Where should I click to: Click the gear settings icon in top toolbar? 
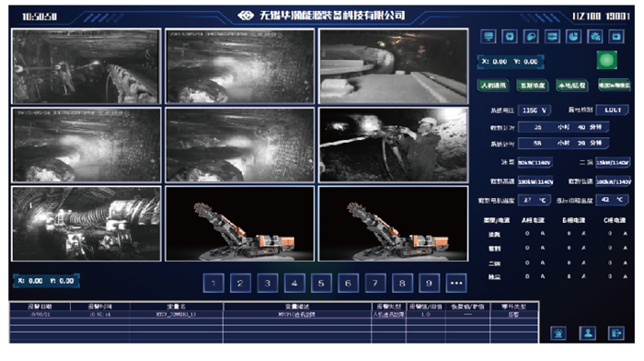click(510, 37)
